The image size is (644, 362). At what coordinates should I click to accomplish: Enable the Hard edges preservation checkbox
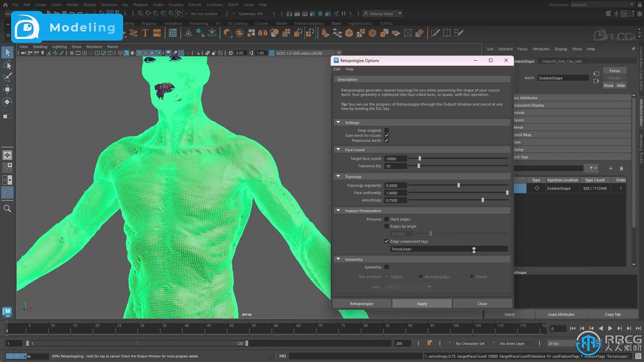pos(386,218)
